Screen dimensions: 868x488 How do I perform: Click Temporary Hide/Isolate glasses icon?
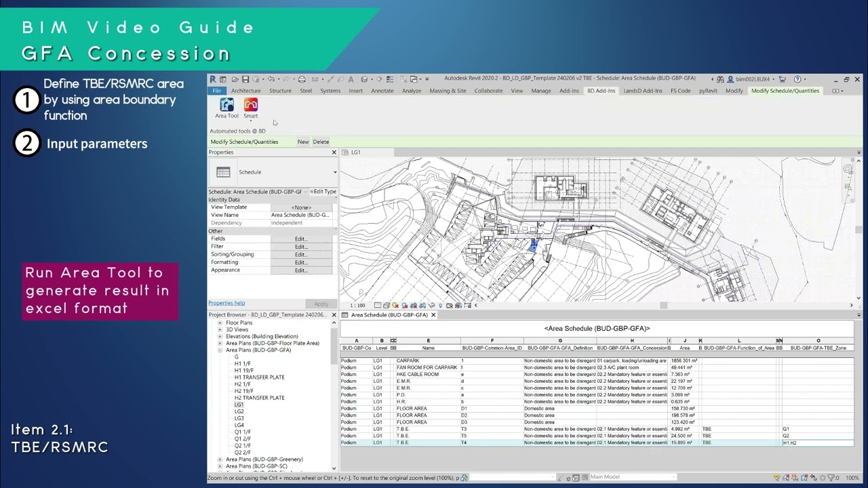pyautogui.click(x=431, y=306)
